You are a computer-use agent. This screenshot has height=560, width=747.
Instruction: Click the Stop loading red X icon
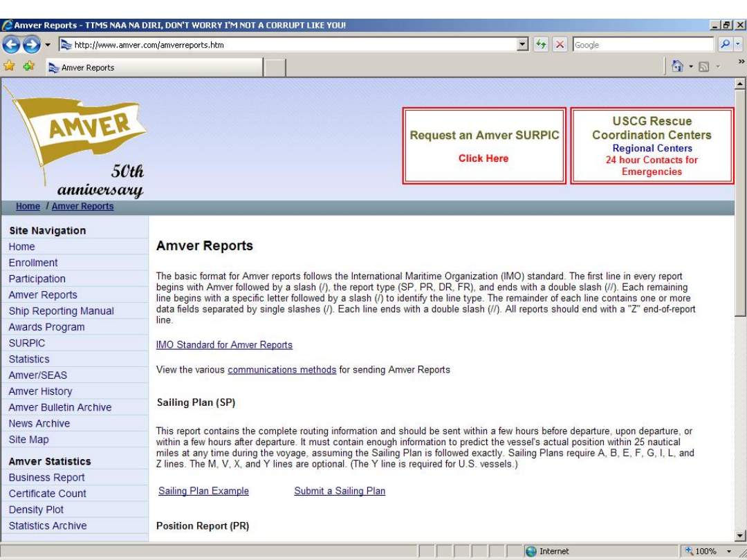[560, 45]
